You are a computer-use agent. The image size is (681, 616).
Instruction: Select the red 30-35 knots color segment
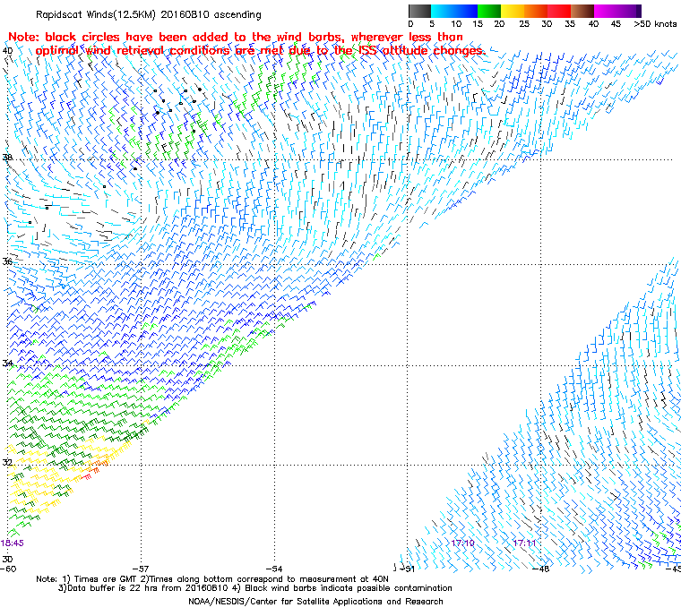(559, 11)
